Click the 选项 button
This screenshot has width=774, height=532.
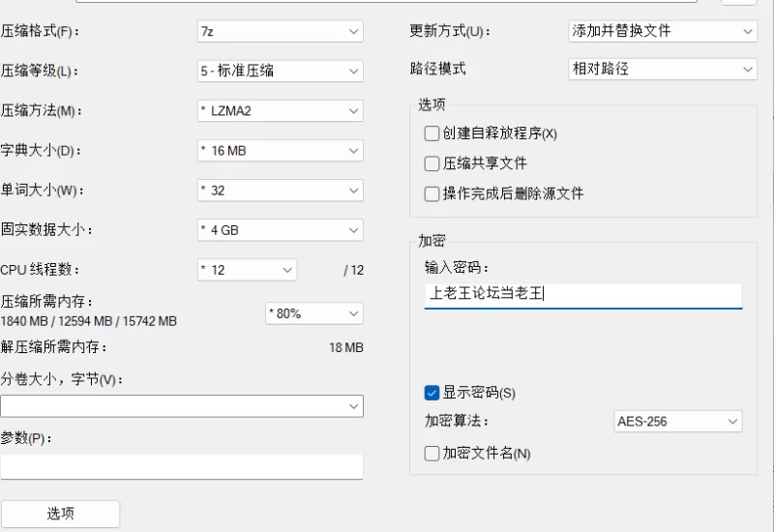coord(60,514)
